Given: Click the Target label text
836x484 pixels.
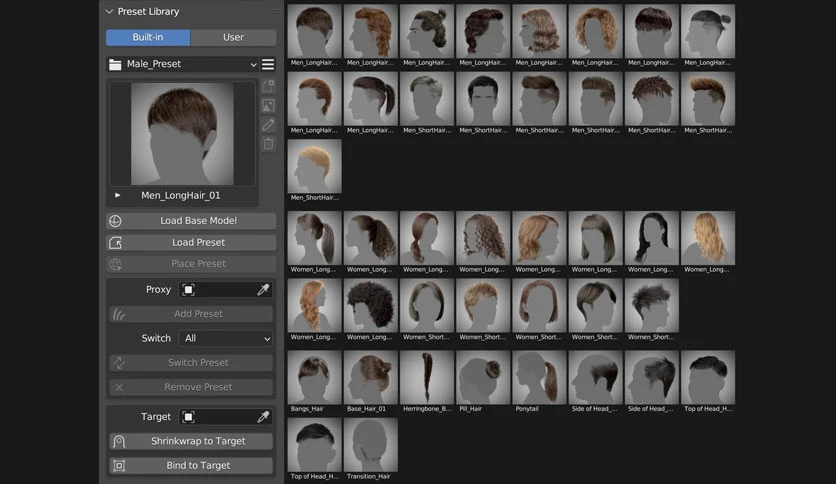Looking at the screenshot, I should click(156, 417).
